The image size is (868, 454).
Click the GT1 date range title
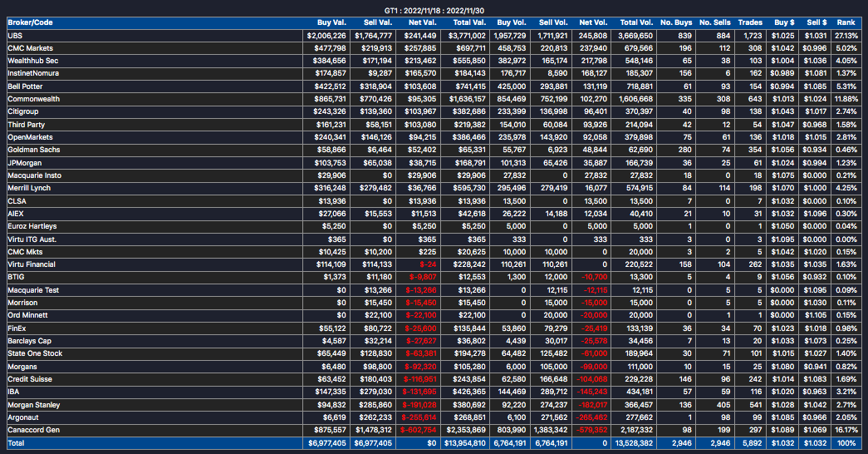click(x=434, y=11)
